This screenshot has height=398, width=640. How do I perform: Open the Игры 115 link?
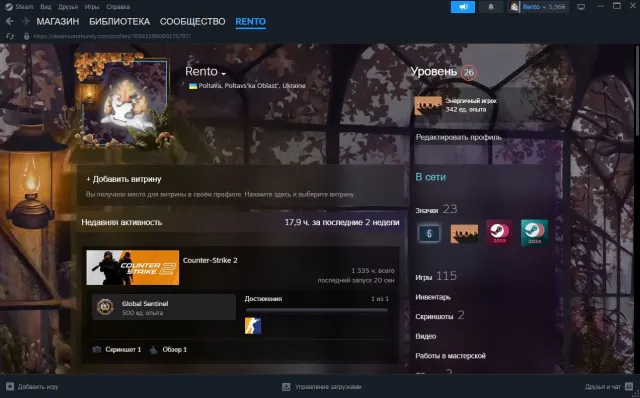[436, 276]
